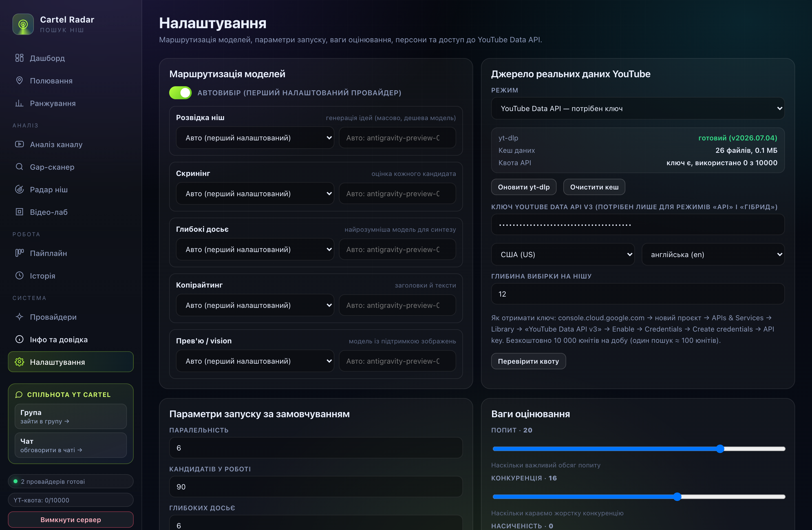
Task: Open the Прев'ю / vision provider dropdown
Action: point(255,361)
